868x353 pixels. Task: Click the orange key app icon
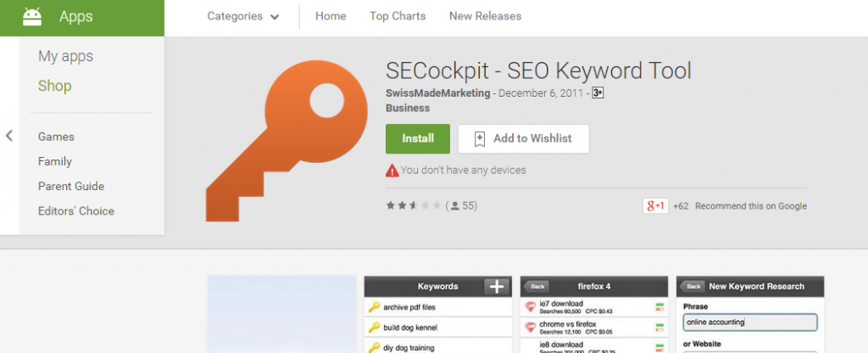click(287, 141)
